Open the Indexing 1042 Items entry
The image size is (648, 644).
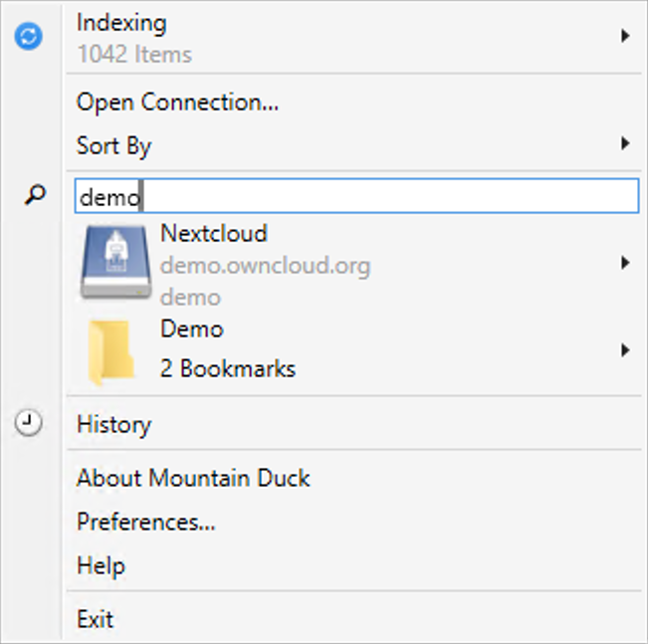click(x=353, y=37)
